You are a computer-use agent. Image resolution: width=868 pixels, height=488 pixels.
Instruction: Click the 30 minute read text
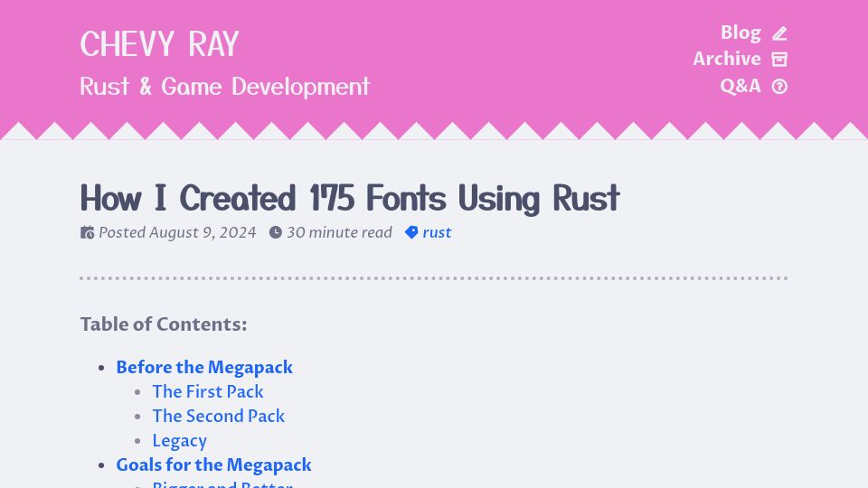(x=339, y=232)
